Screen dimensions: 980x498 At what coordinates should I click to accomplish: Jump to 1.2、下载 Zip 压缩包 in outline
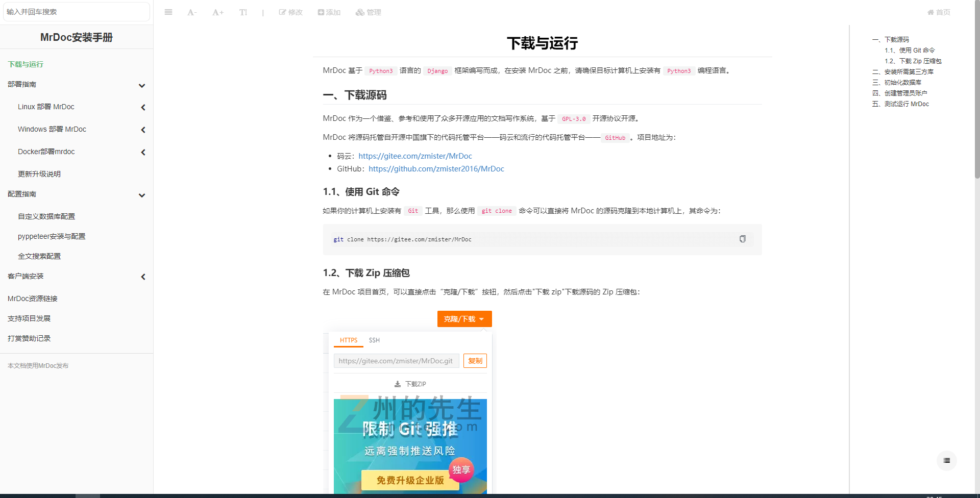913,61
